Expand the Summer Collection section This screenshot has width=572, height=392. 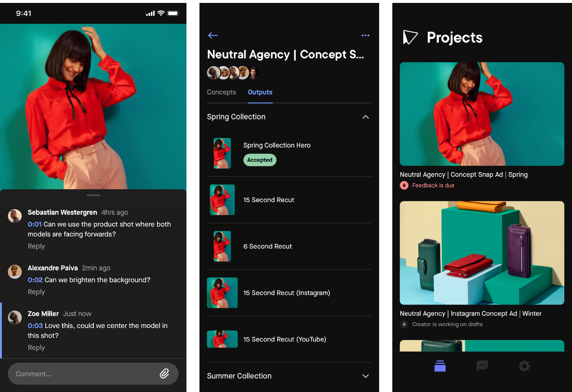pos(365,376)
